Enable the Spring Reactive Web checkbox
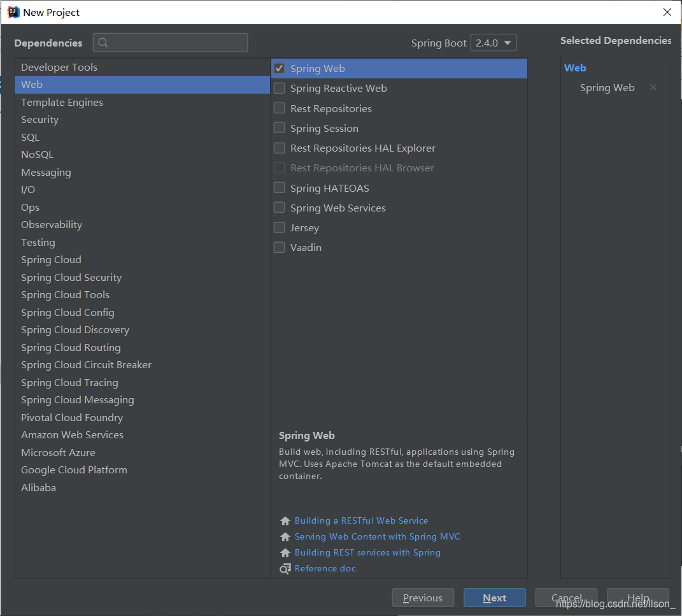 pyautogui.click(x=279, y=89)
